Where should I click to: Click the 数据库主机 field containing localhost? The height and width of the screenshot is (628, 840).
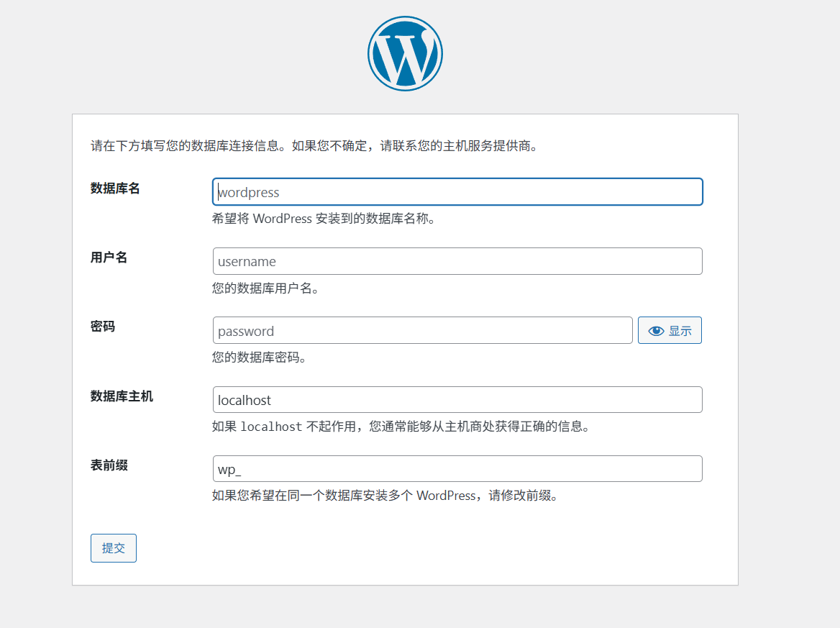(x=457, y=400)
